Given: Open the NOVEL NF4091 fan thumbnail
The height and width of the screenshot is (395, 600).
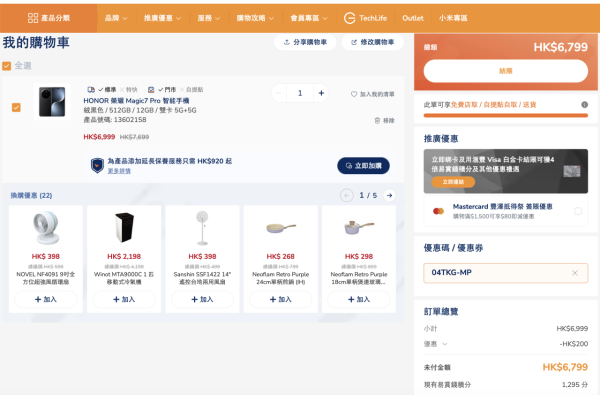Looking at the screenshot, I should pyautogui.click(x=46, y=228).
